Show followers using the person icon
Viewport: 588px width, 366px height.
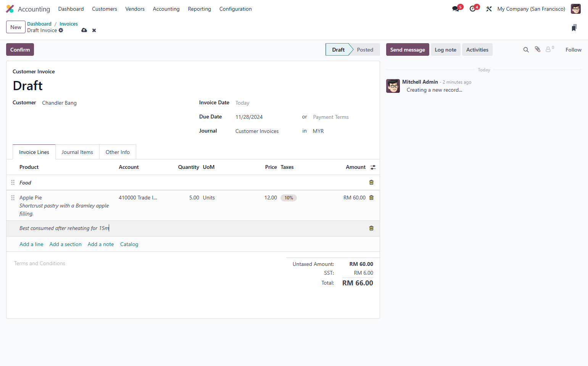549,49
